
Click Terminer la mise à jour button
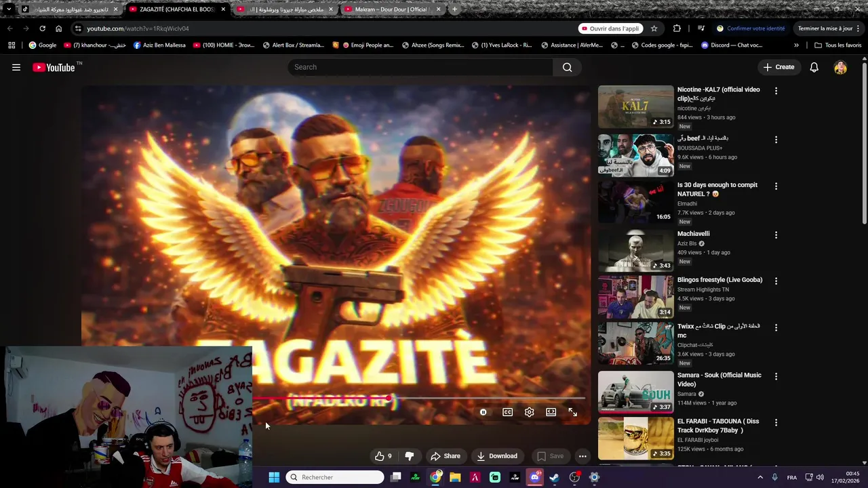[829, 28]
